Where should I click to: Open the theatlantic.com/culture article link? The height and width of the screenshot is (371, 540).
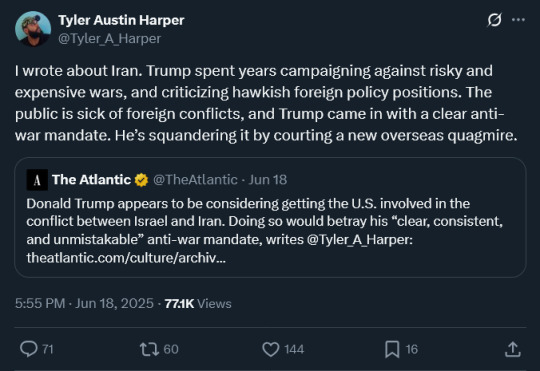(126, 258)
